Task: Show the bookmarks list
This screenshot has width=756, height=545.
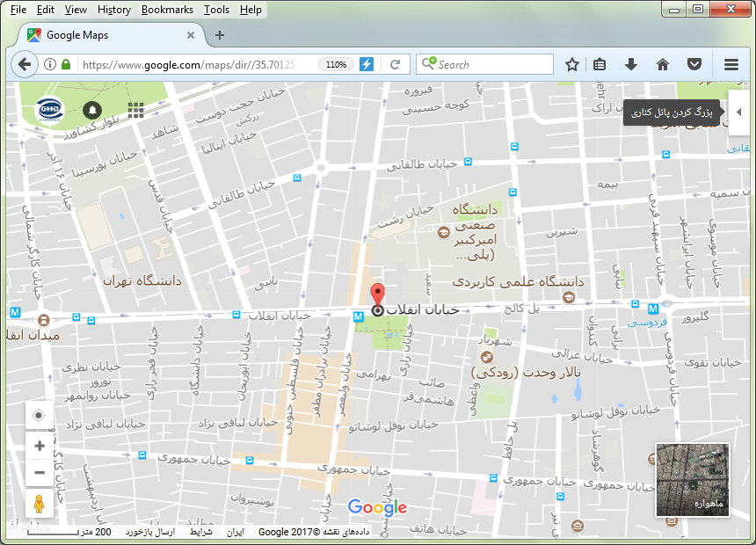Action: pos(600,64)
